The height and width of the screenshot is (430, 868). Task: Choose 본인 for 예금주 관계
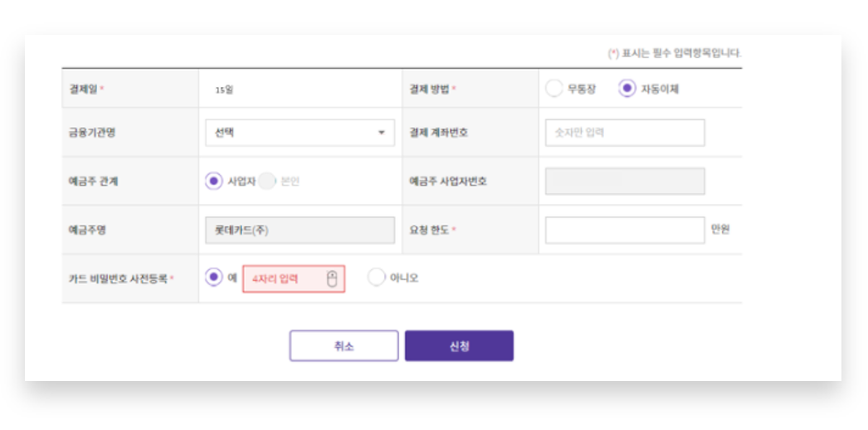(266, 181)
